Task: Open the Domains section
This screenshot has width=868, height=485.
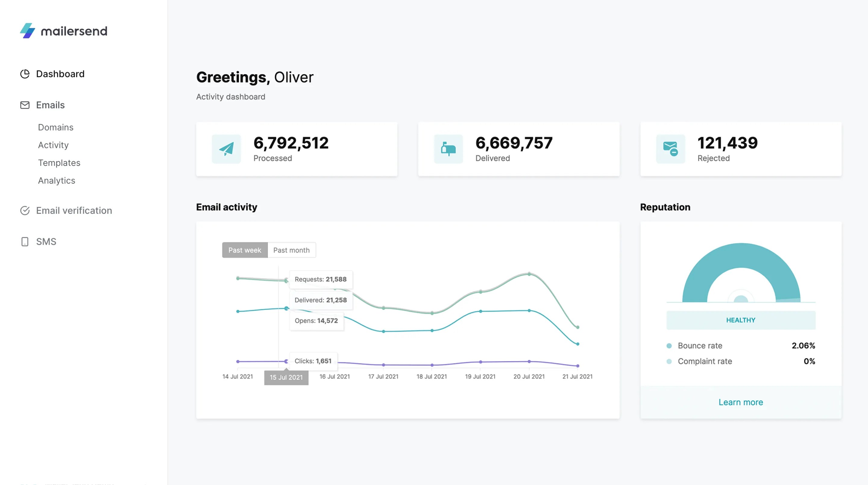Action: (55, 127)
